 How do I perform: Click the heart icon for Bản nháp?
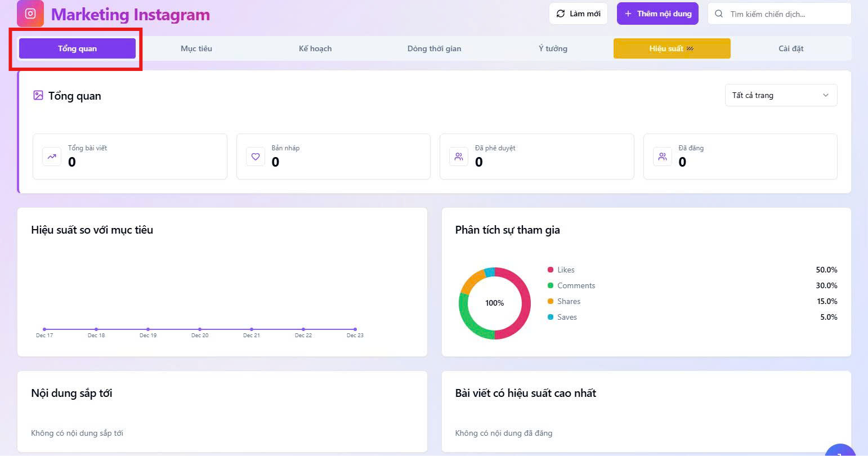(256, 157)
